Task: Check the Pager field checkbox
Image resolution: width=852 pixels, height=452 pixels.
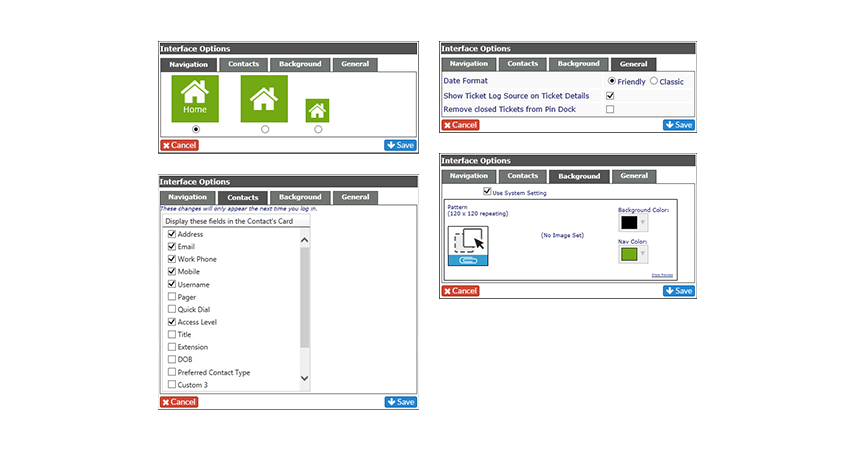Action: click(x=172, y=297)
